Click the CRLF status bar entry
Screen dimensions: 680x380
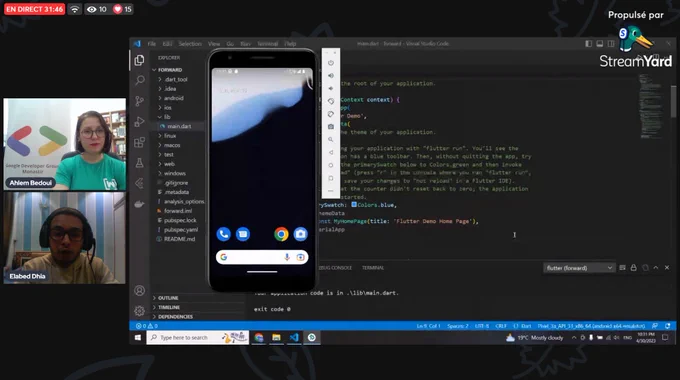tap(501, 326)
